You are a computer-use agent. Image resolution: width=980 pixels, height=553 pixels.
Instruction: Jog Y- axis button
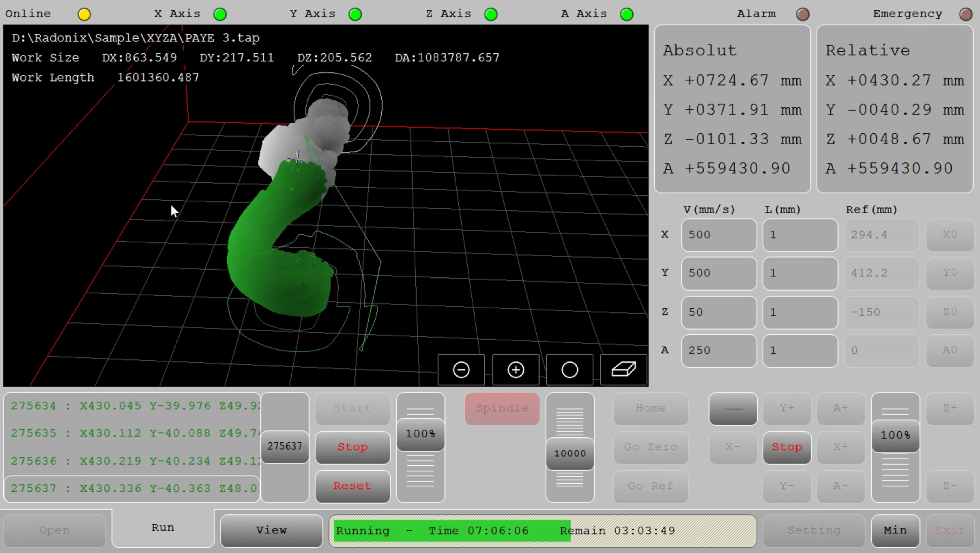click(x=787, y=486)
